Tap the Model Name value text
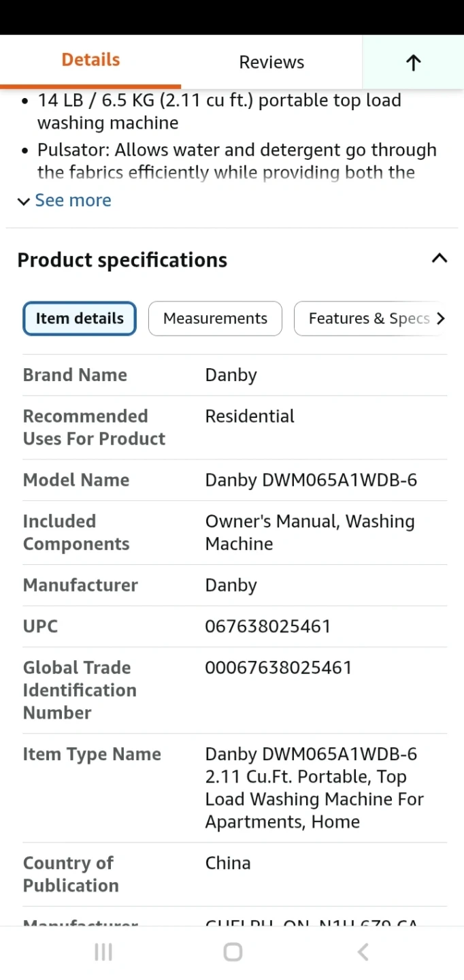 311,480
